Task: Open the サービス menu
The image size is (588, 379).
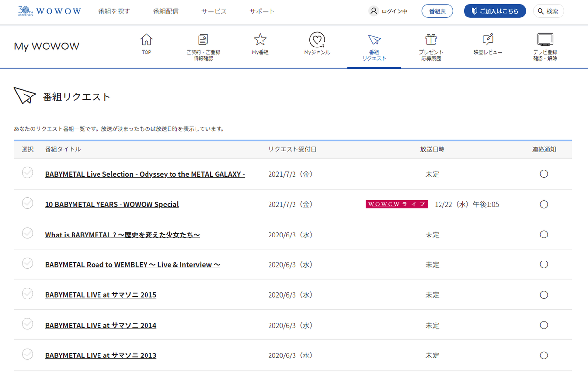Action: [214, 11]
